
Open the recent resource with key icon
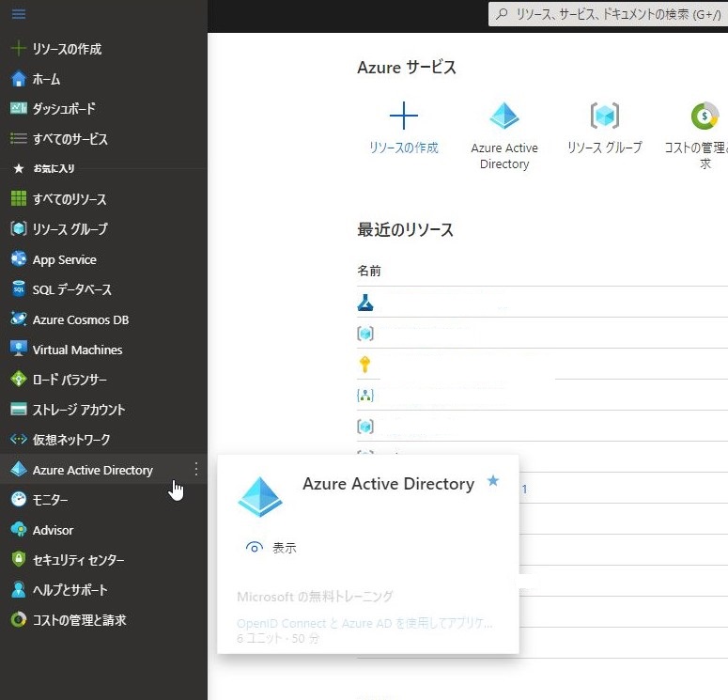[364, 365]
